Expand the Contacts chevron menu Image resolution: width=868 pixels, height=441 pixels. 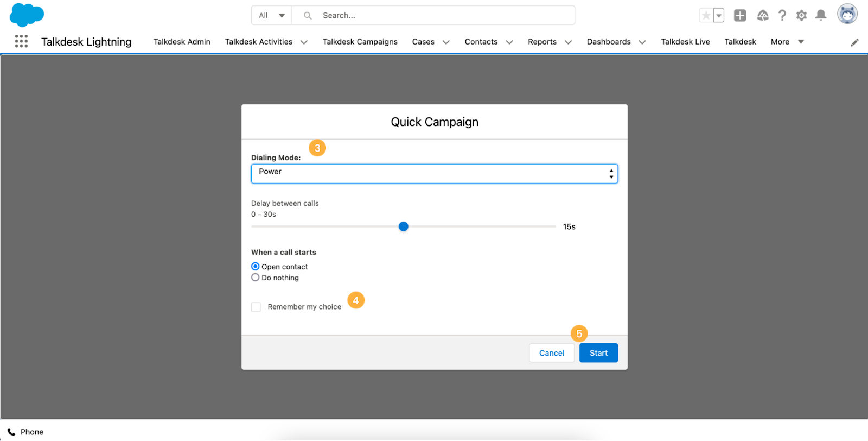(x=509, y=42)
